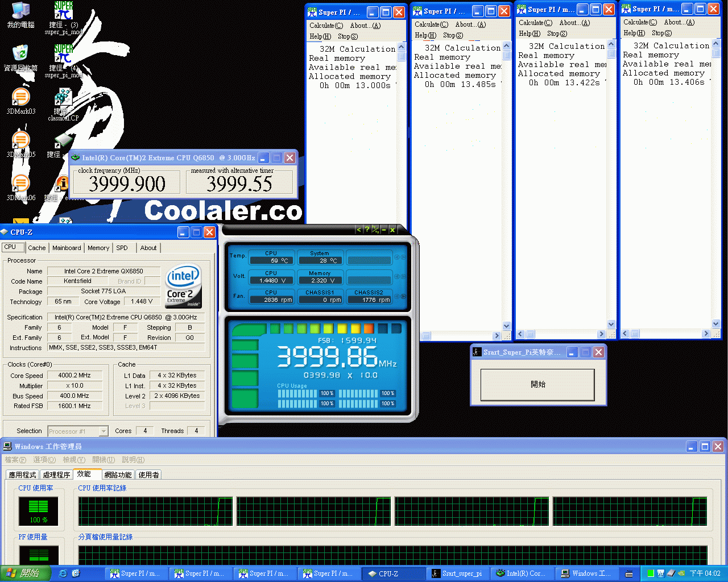Screen dimensions: 728x582
Task: Click the '<' collapse icon on the monitor widget
Action: coord(358,230)
